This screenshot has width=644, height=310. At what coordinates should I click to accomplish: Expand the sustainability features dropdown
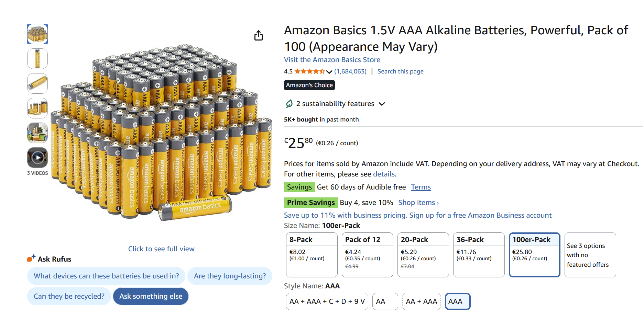click(382, 104)
